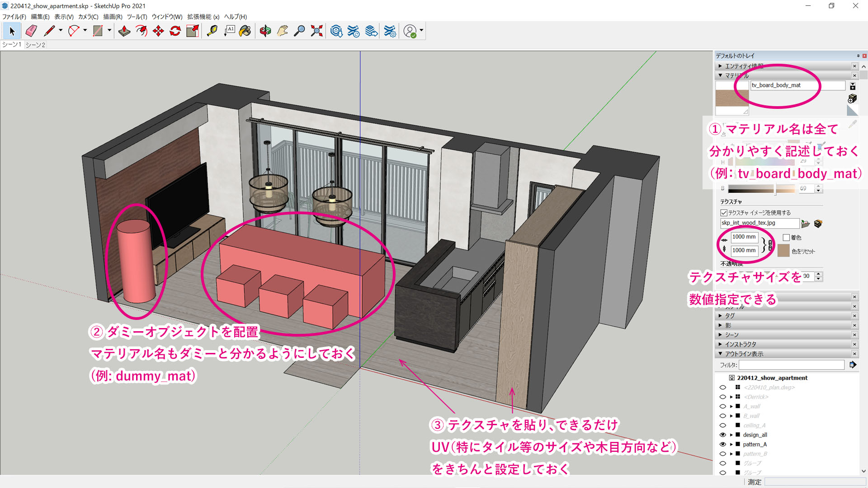Select the Move tool

[x=158, y=31]
